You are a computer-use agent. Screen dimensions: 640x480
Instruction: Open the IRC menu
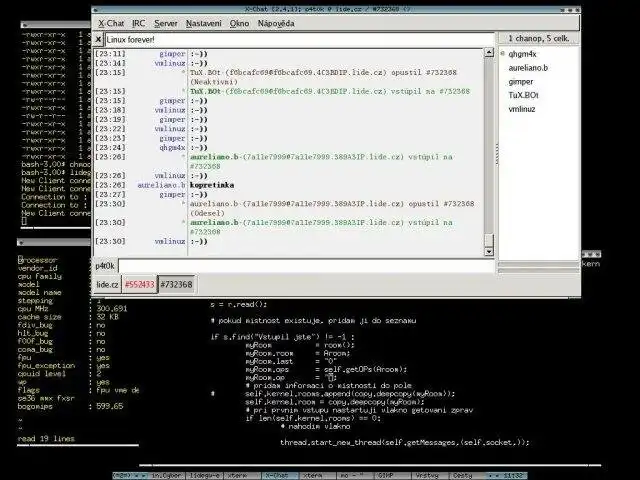138,24
